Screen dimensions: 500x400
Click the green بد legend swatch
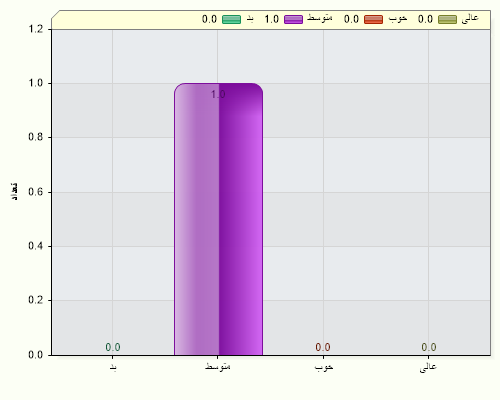(231, 19)
